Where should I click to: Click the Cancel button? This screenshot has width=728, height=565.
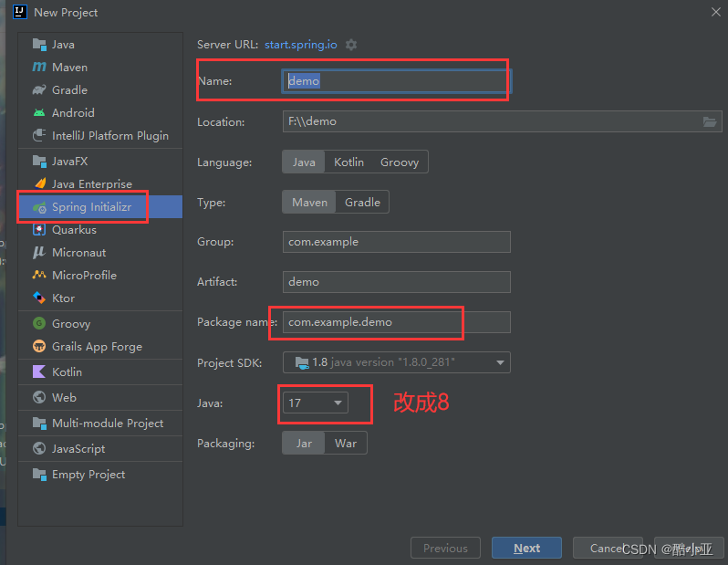pyautogui.click(x=608, y=549)
